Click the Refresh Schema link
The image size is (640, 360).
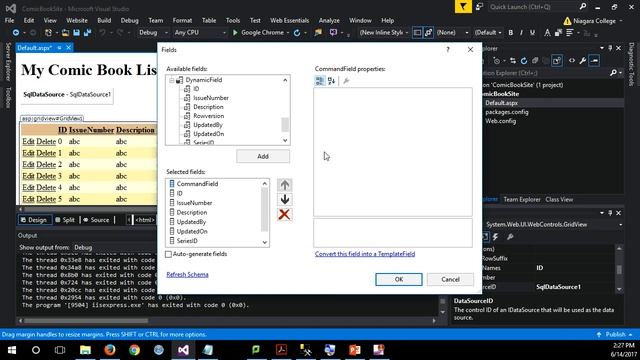click(x=187, y=274)
